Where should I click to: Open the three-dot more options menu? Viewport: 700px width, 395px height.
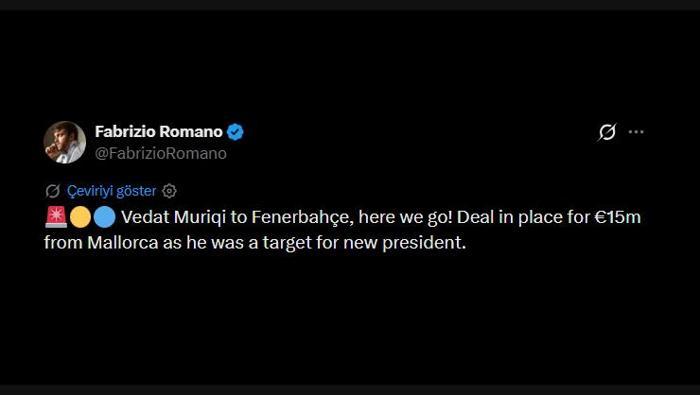tap(636, 132)
